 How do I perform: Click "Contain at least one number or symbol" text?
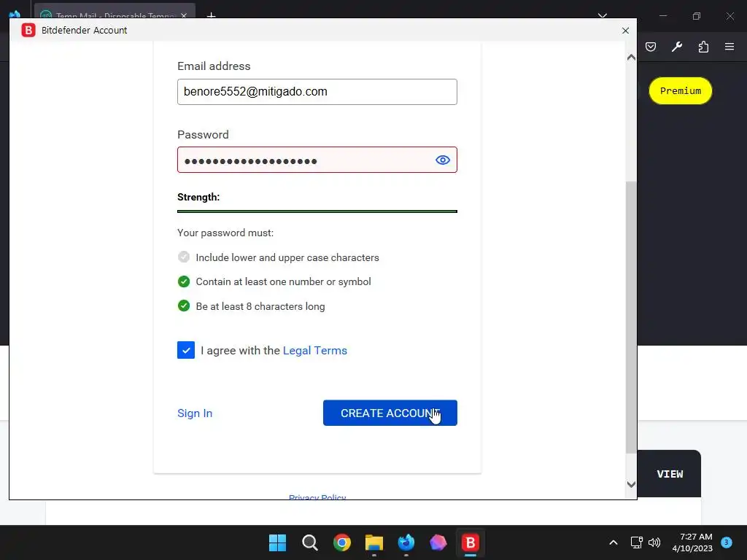pos(283,282)
